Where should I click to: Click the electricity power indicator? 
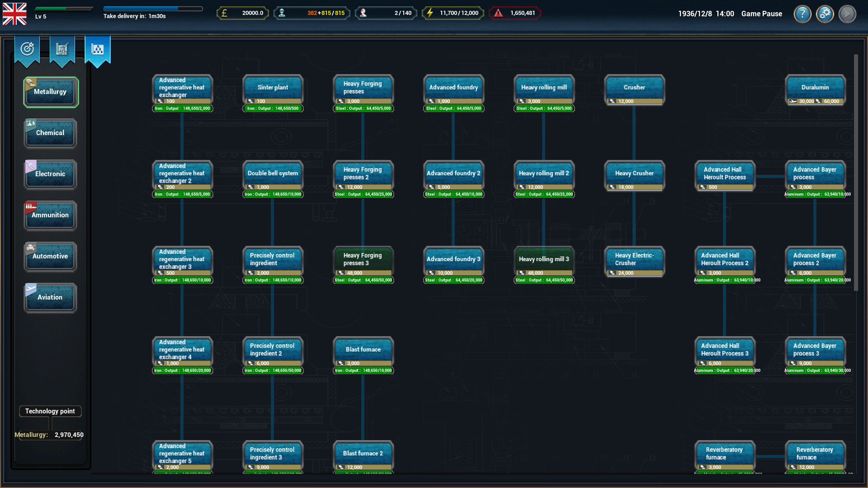click(453, 13)
